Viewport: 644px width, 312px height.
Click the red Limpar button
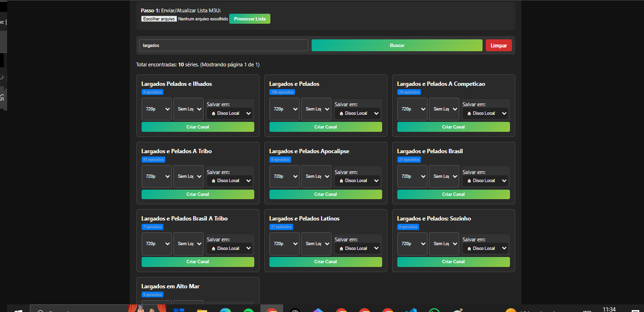click(x=499, y=46)
